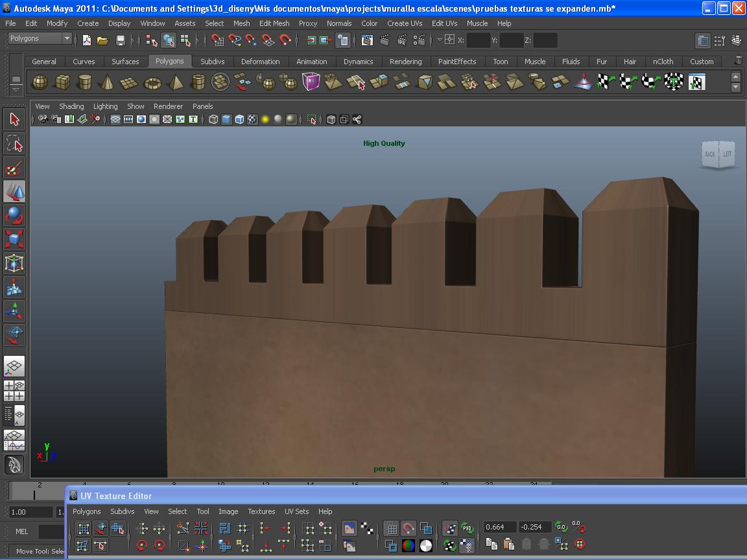Create a polygon pipe from shelf
This screenshot has width=747, height=560.
[198, 82]
